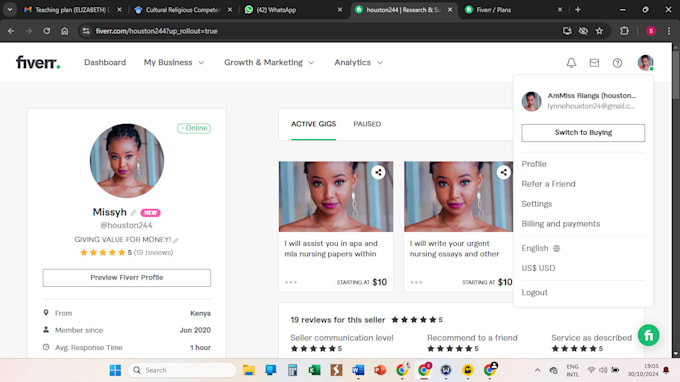
Task: Click the Windows Start button
Action: pyautogui.click(x=115, y=370)
